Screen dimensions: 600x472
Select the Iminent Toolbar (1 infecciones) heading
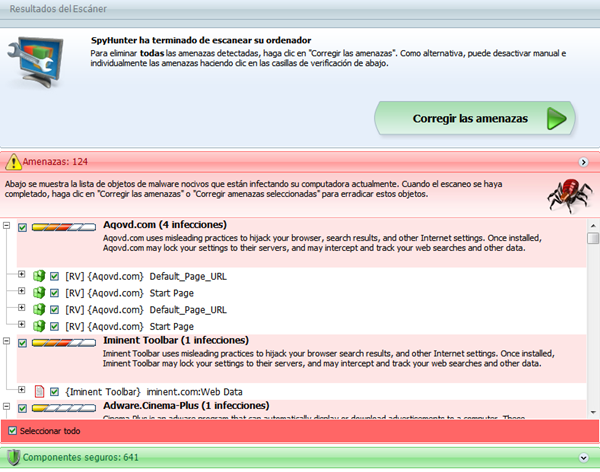(176, 340)
